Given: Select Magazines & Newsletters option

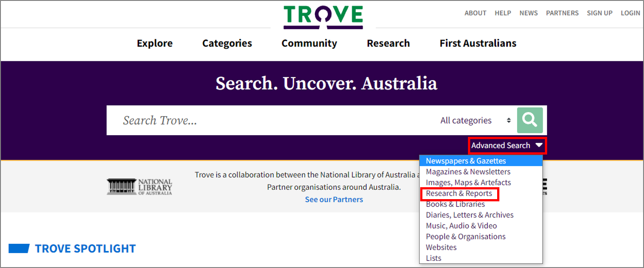Looking at the screenshot, I should (x=481, y=172).
